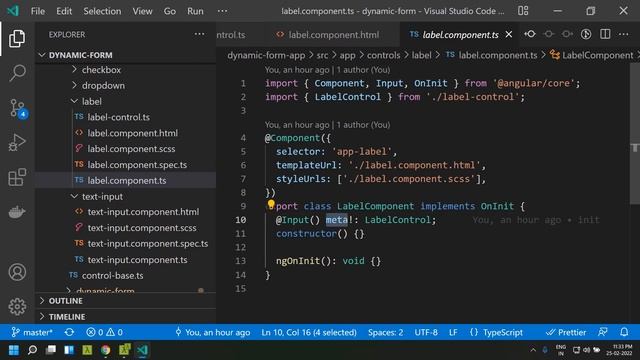Split the editor to the right
Image resolution: width=640 pixels, height=360 pixels.
[605, 34]
